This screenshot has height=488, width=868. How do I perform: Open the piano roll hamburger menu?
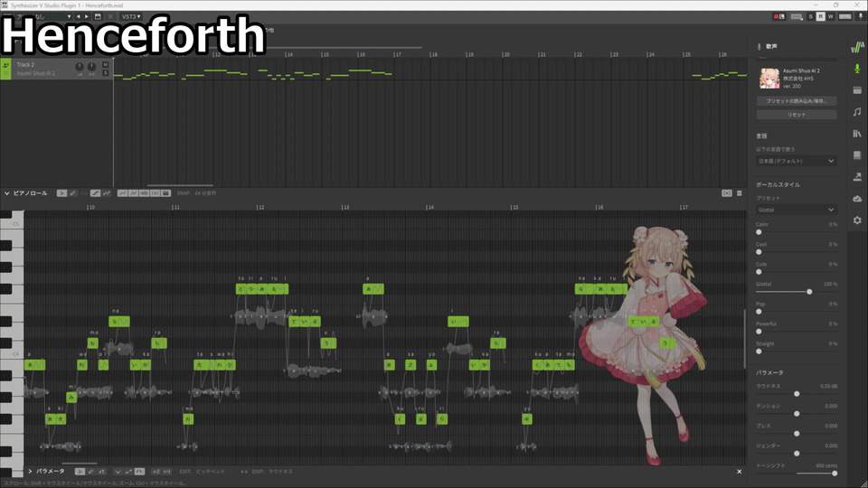[740, 193]
